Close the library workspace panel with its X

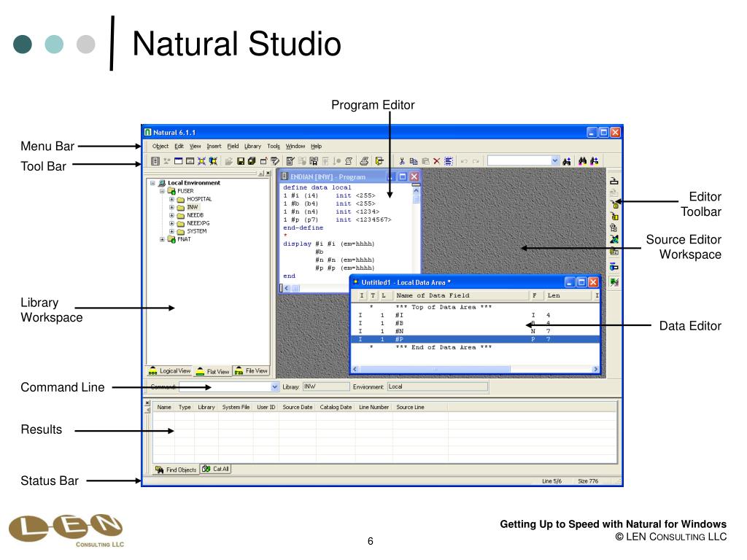coord(268,174)
